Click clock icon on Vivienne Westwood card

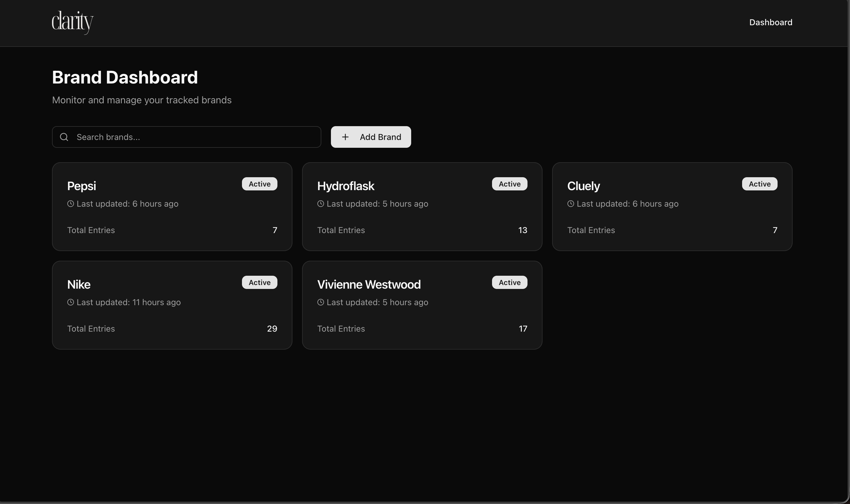pos(320,302)
